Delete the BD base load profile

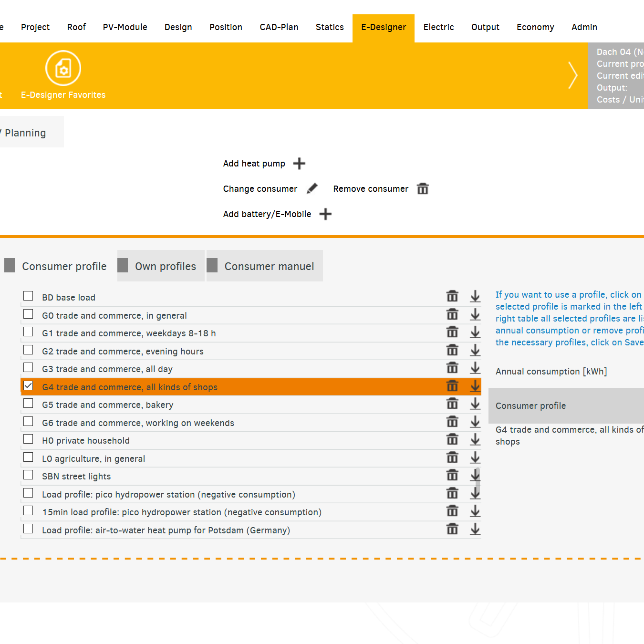tap(452, 296)
